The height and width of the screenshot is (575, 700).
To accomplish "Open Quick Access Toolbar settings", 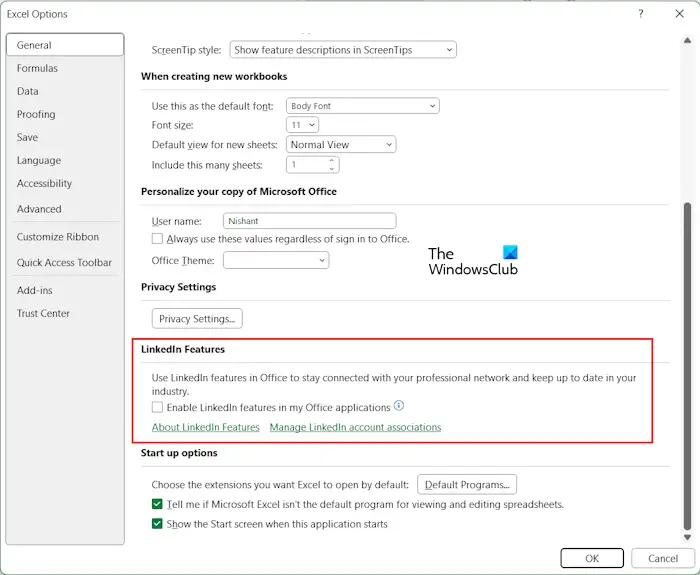I will tap(64, 262).
